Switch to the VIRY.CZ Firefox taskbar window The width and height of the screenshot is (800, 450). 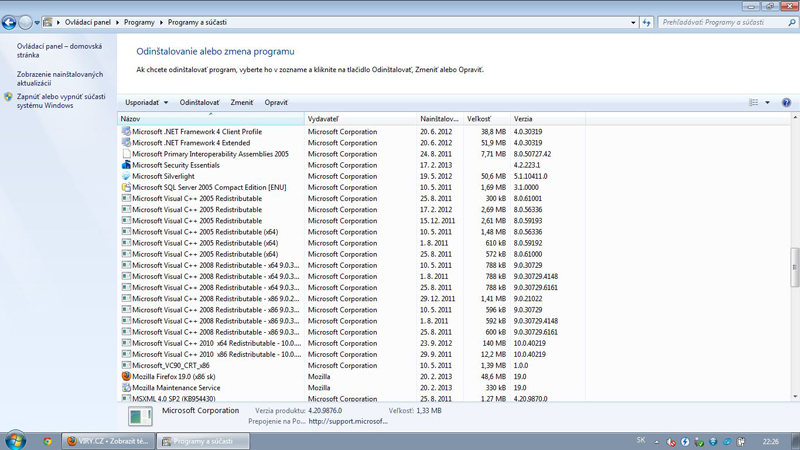tap(108, 441)
